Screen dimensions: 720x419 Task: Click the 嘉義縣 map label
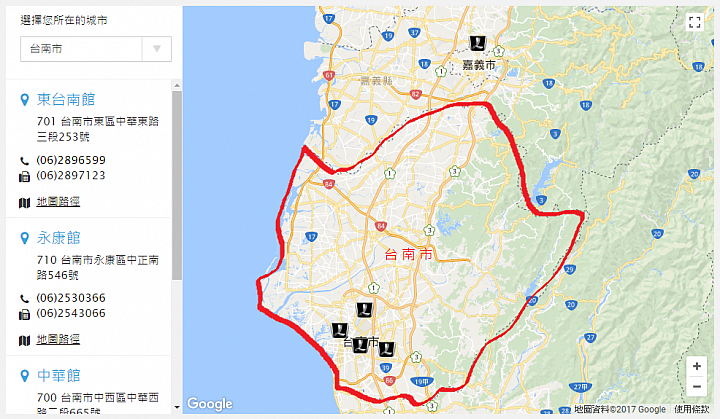pyautogui.click(x=377, y=81)
